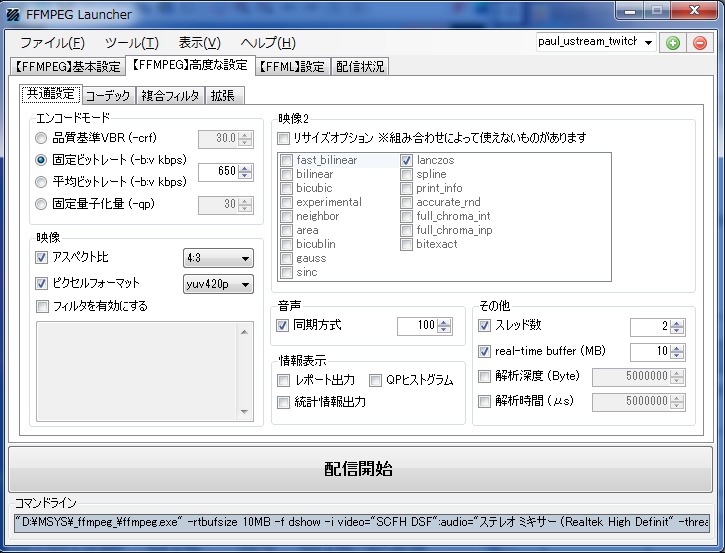Enable レポート出力 checkbox
This screenshot has height=553, width=725.
283,381
